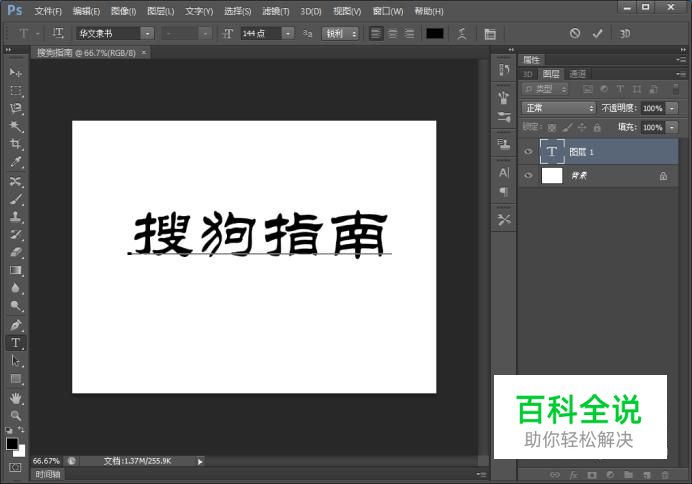Select the Eyedropper tool
The width and height of the screenshot is (692, 484).
pos(15,162)
